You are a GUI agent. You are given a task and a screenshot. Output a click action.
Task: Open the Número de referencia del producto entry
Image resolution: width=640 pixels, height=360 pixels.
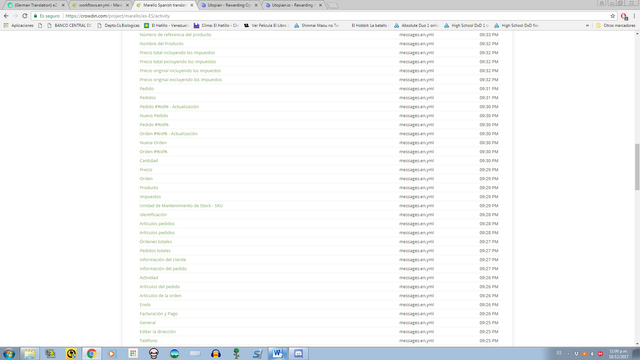tap(176, 35)
